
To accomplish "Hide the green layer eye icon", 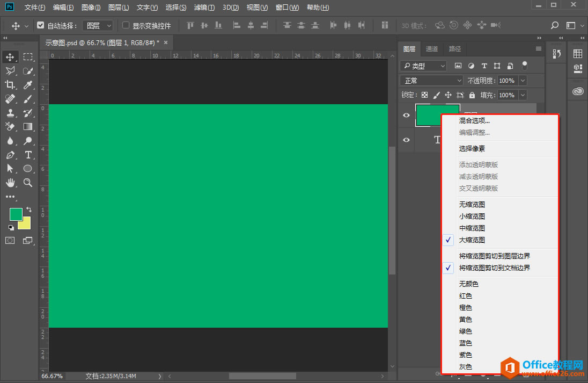I will [x=407, y=115].
